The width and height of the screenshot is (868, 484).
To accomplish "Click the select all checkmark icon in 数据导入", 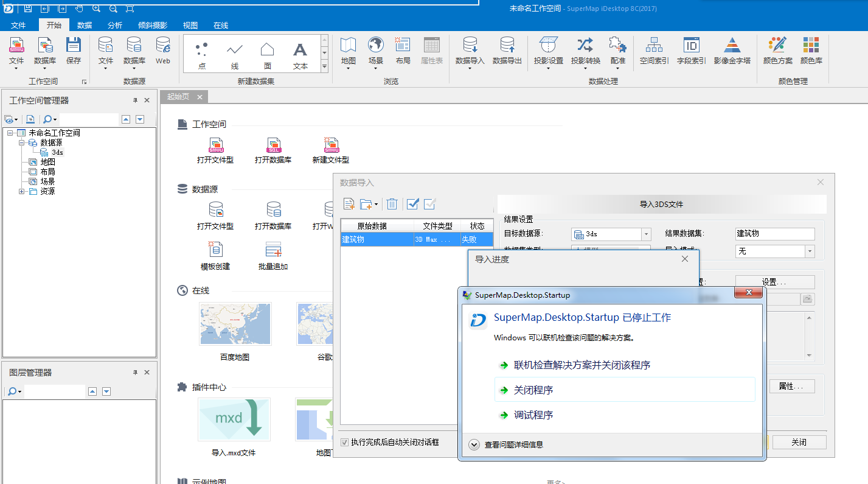I will 413,204.
